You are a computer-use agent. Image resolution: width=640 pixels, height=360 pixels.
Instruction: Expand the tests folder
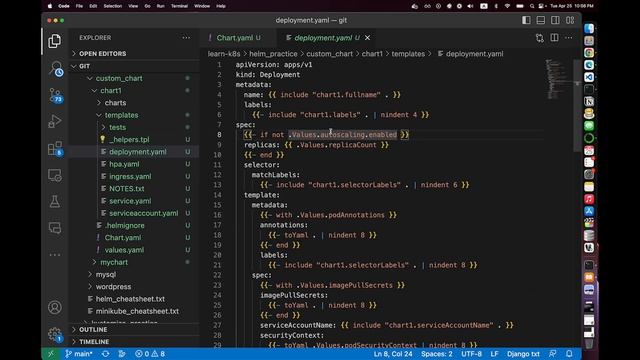[x=118, y=127]
